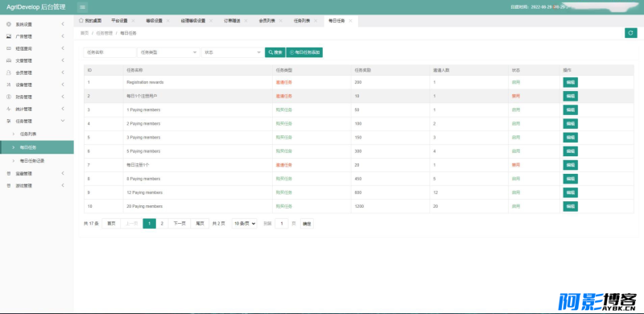Close the active 每日任务 tab

coord(350,21)
